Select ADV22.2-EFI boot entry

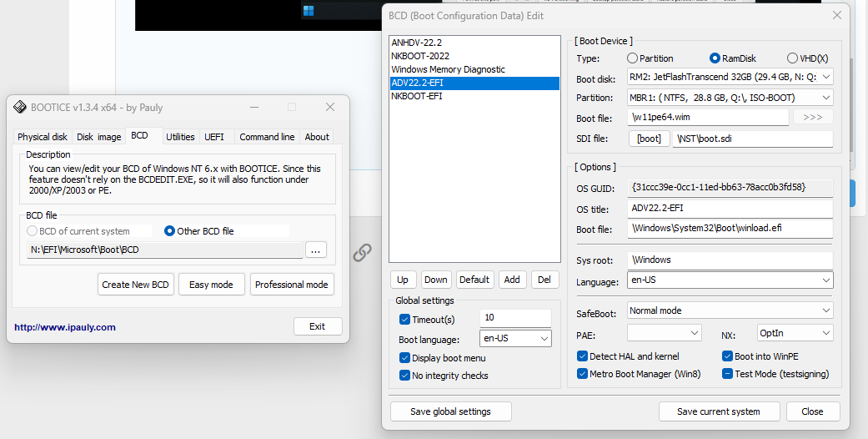click(x=474, y=83)
